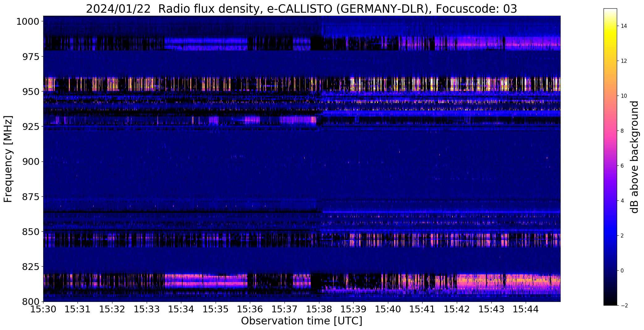Click the 900 MHz y-axis tick label

point(31,161)
